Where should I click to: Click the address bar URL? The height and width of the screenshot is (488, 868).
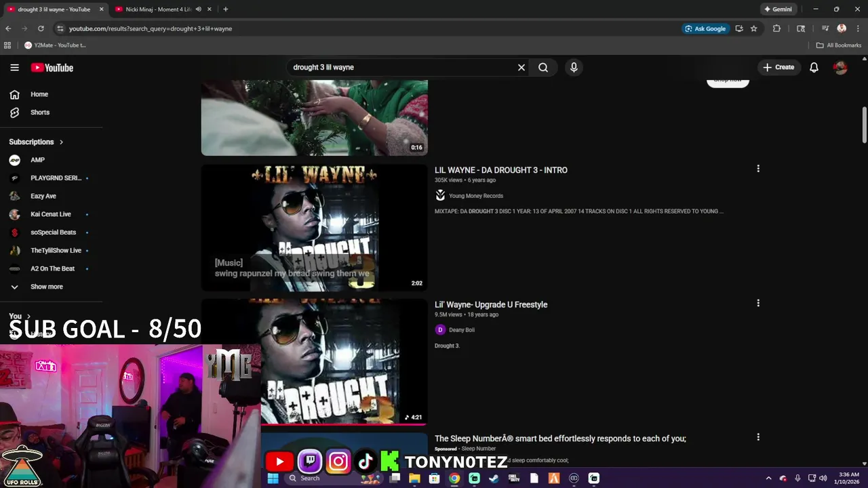151,28
